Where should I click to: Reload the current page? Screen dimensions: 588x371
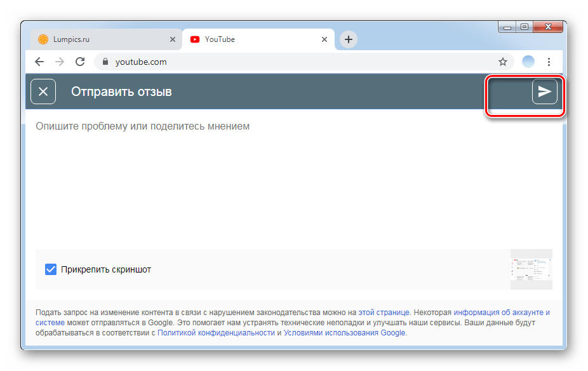[x=80, y=62]
